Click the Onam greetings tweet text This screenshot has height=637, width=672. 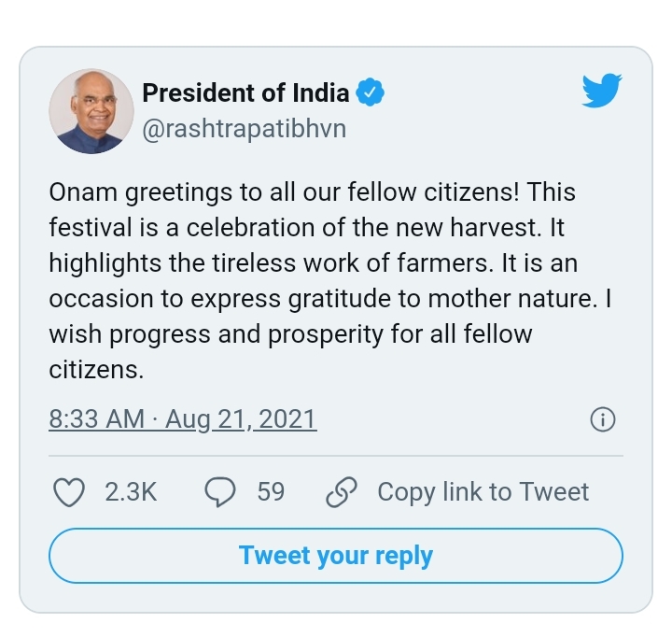[330, 280]
